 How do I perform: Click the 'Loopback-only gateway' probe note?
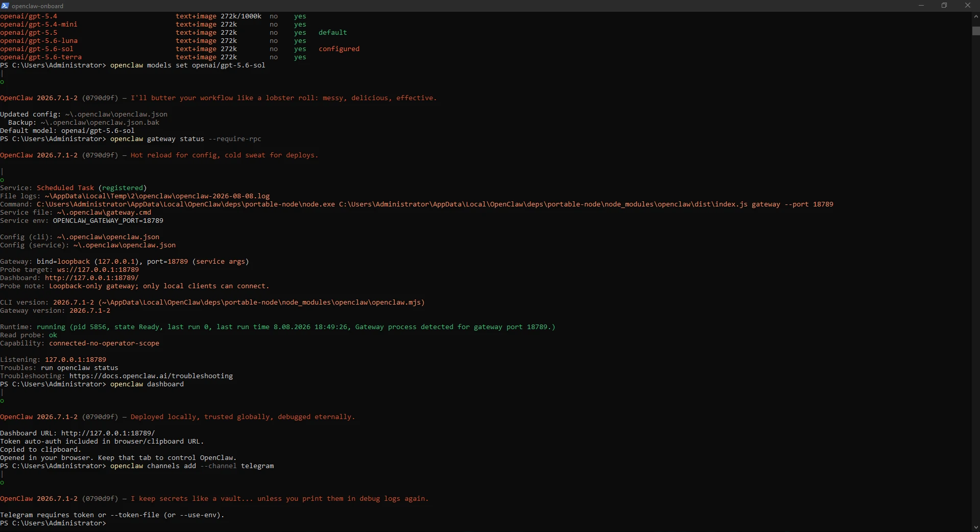[159, 286]
